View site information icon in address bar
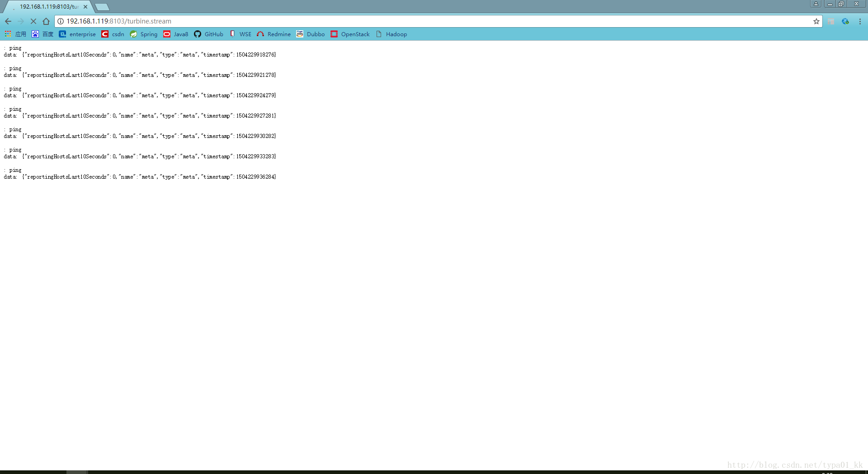868x474 pixels. click(x=61, y=21)
